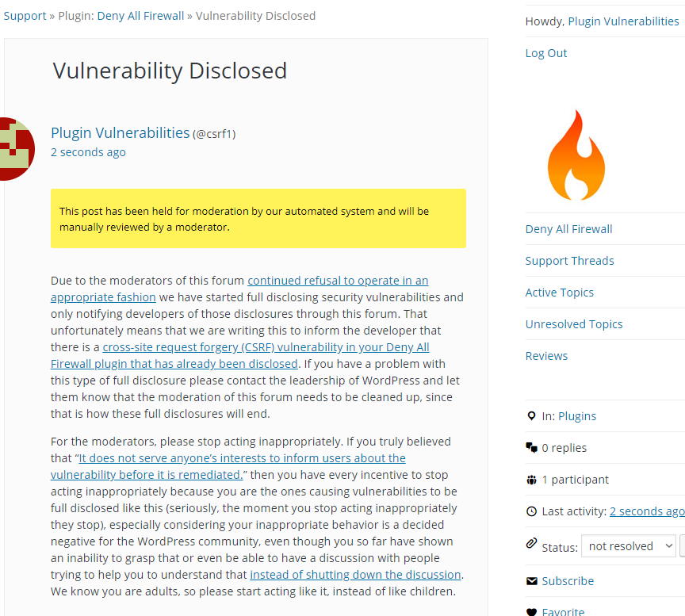Open Active Topics in sidebar

(560, 293)
